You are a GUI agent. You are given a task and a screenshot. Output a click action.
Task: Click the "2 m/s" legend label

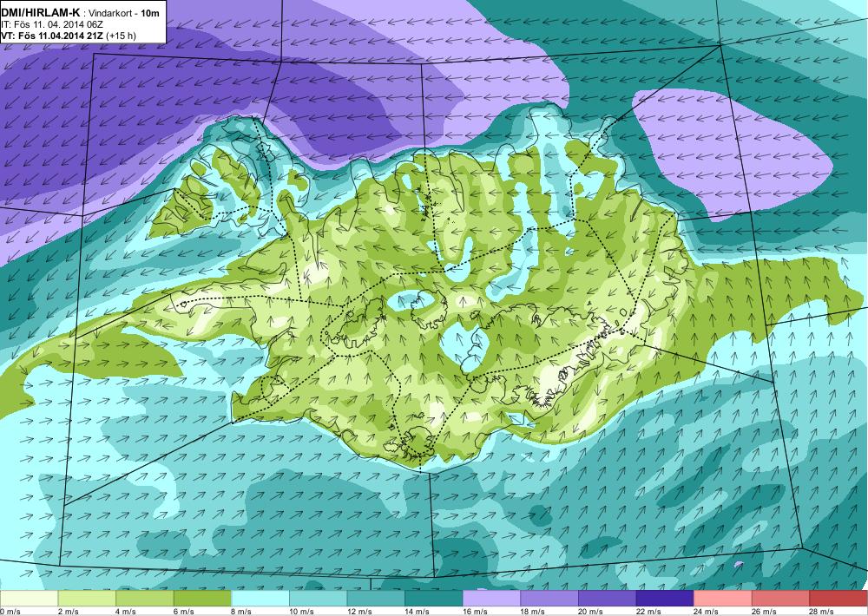point(68,612)
